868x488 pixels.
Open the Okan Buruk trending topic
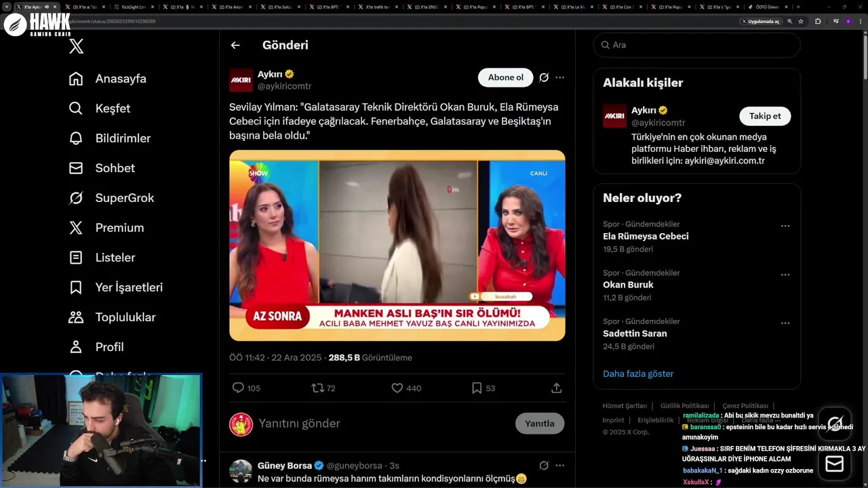628,285
